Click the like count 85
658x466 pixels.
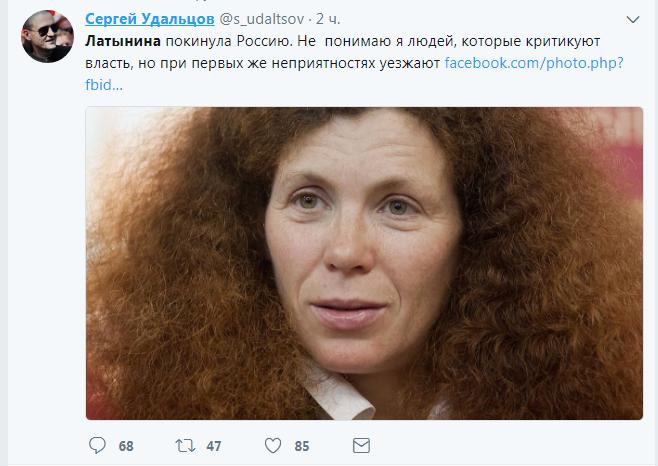(x=302, y=446)
